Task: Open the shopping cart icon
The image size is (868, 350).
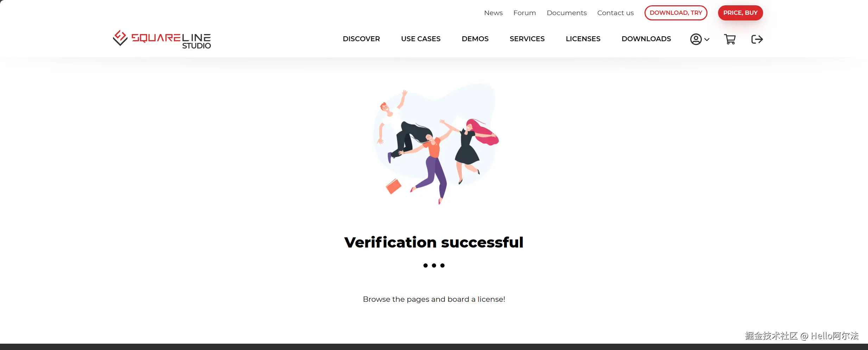Action: pyautogui.click(x=730, y=39)
